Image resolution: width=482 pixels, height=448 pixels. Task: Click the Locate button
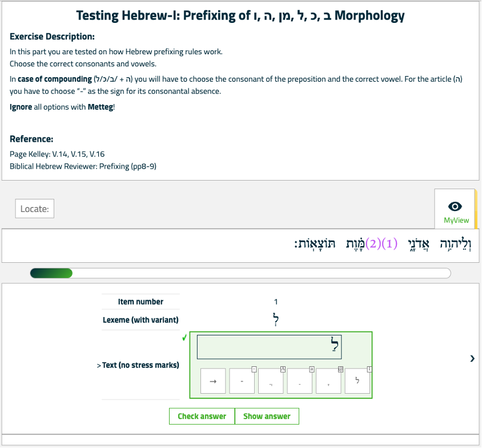coord(35,209)
